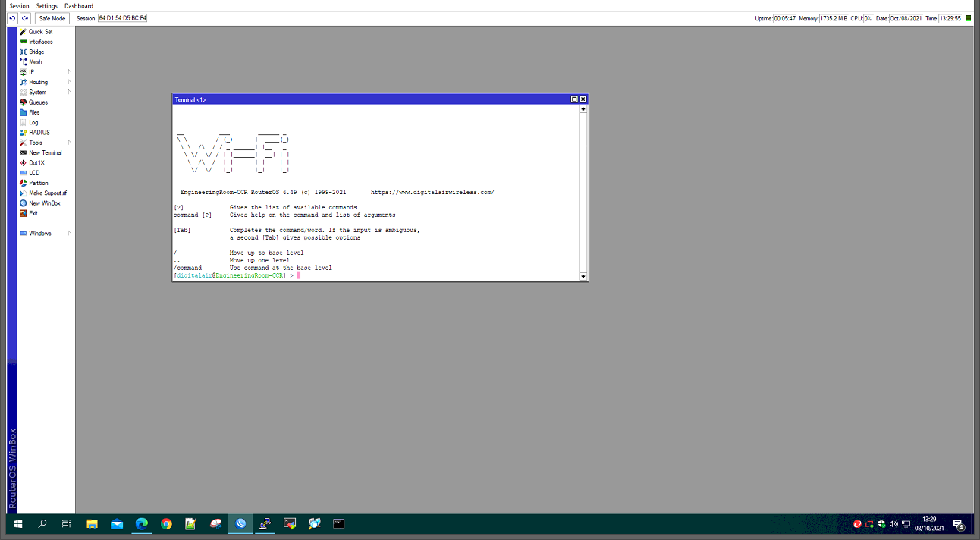Open the Files list
Viewport: 980px width, 540px height.
point(34,112)
